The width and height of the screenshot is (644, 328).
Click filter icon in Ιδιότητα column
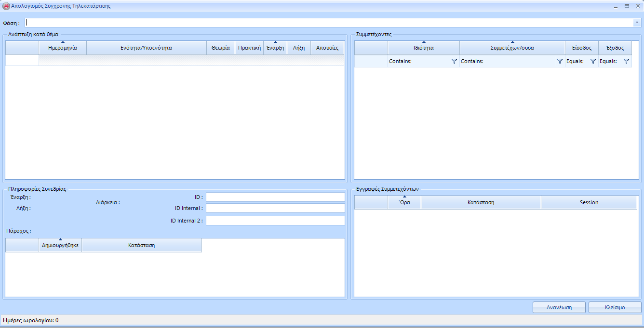[454, 61]
